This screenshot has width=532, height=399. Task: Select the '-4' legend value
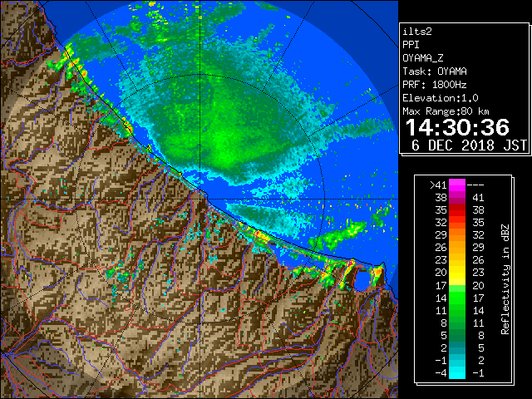click(441, 373)
